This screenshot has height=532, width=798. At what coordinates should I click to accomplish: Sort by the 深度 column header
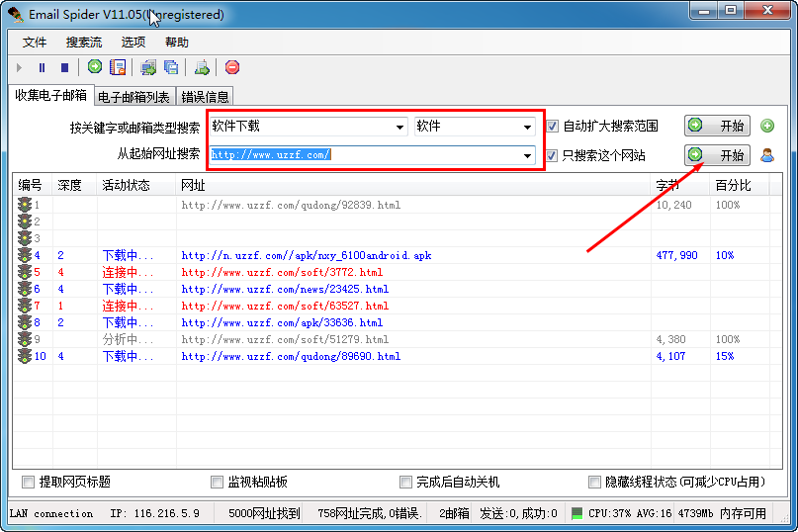point(74,185)
